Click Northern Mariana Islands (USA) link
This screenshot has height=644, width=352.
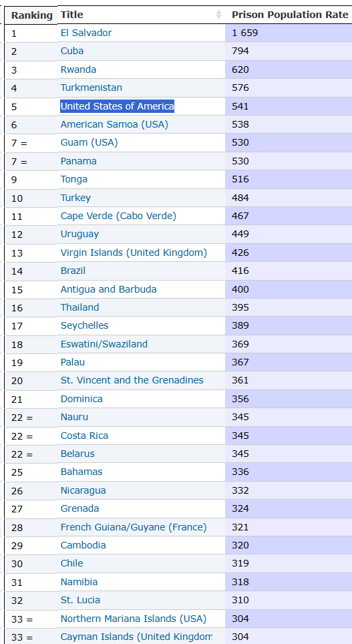(x=134, y=619)
